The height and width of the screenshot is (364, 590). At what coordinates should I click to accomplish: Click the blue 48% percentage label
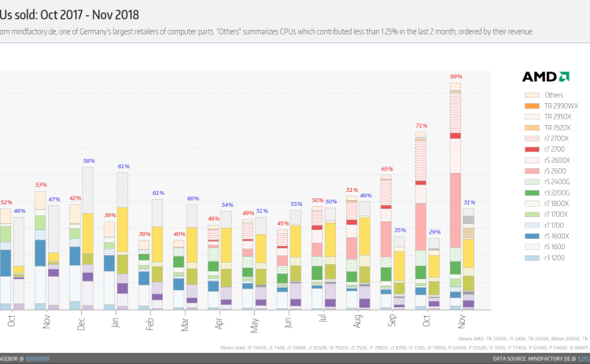pyautogui.click(x=20, y=211)
